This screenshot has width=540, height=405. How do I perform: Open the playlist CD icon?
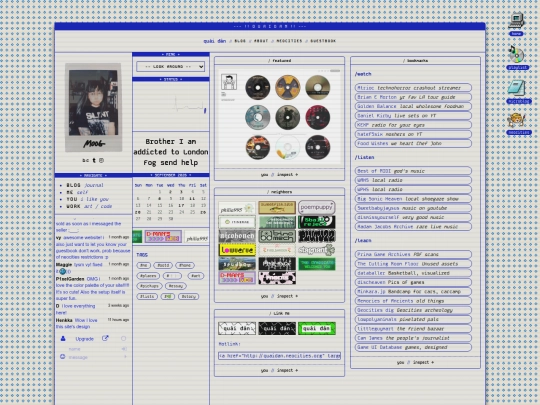point(517,54)
